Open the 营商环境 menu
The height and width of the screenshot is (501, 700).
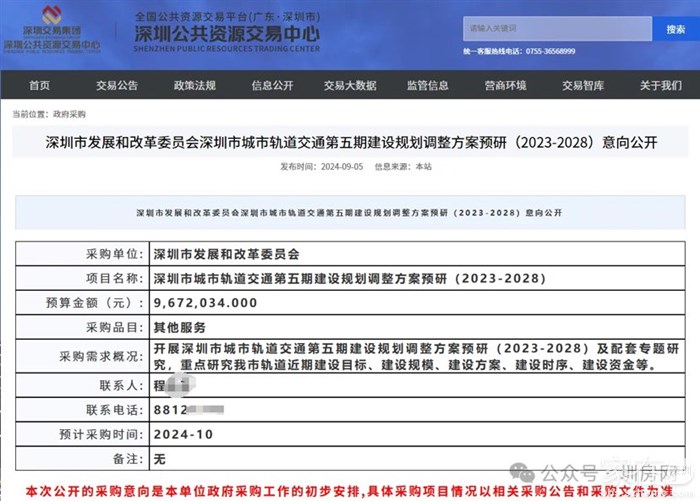(505, 86)
